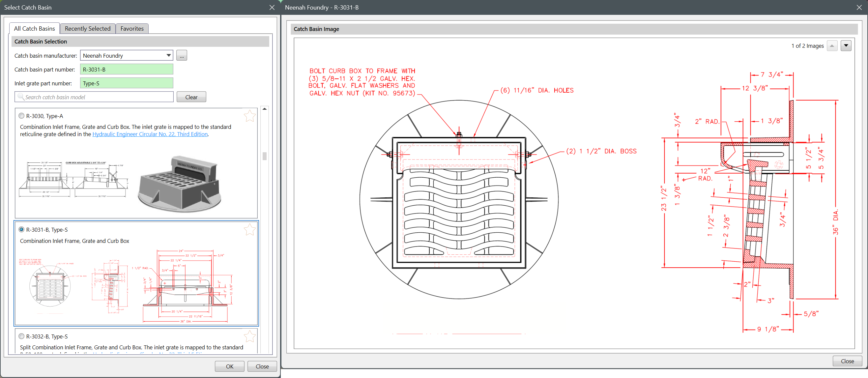Select the R-3030, Type-A radio button
Image resolution: width=868 pixels, height=378 pixels.
[x=21, y=116]
